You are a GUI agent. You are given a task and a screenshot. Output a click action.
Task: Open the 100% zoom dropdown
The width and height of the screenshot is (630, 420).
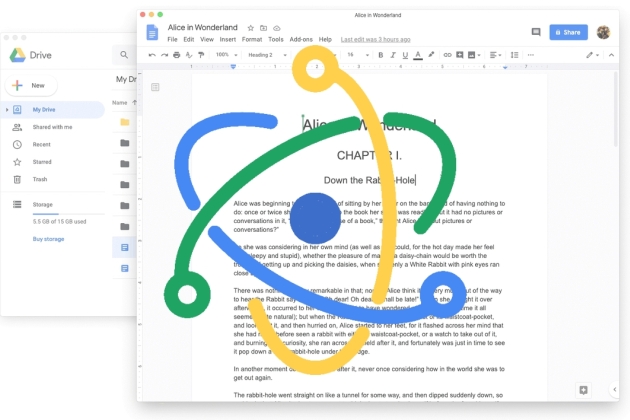(227, 55)
